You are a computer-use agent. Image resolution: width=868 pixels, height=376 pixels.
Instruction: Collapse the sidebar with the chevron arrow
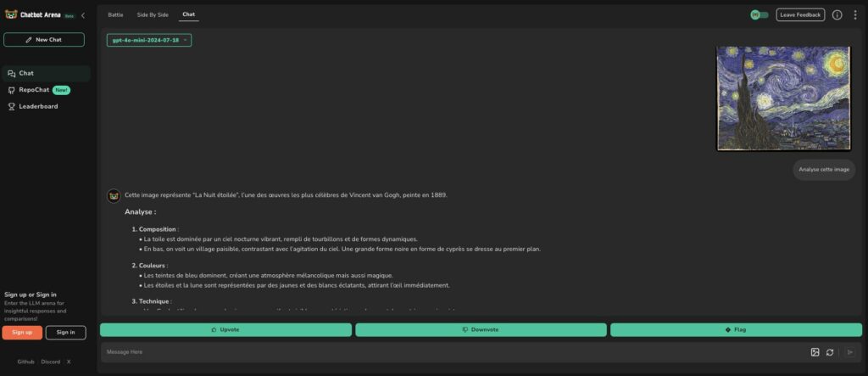click(83, 15)
